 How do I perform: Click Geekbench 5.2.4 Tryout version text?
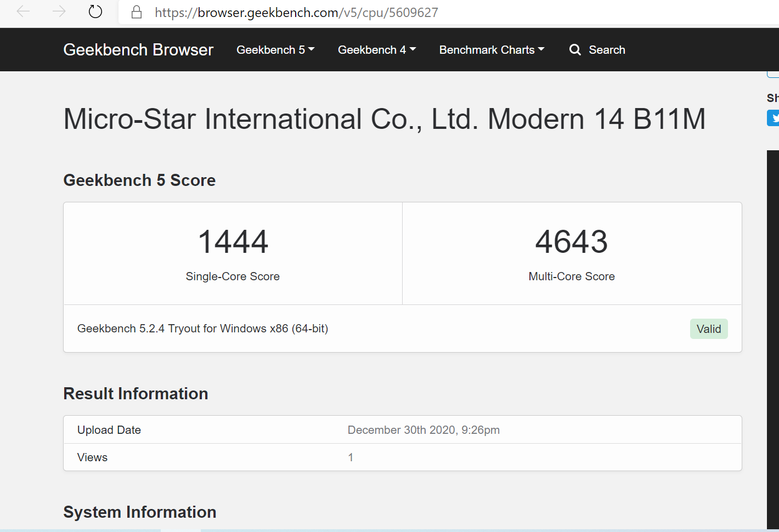pyautogui.click(x=202, y=329)
